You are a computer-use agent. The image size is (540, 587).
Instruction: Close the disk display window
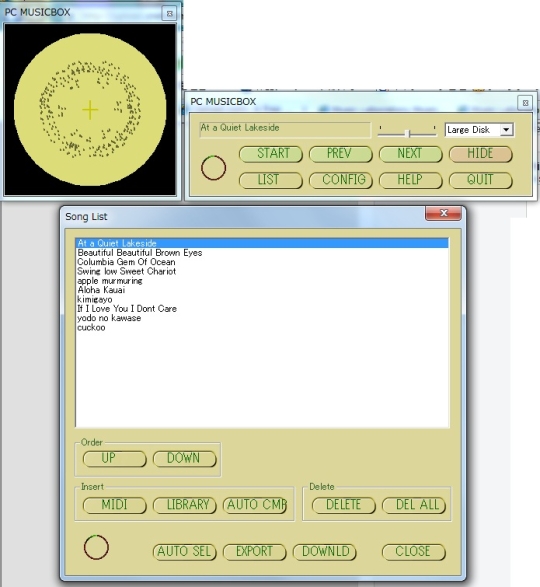point(169,13)
